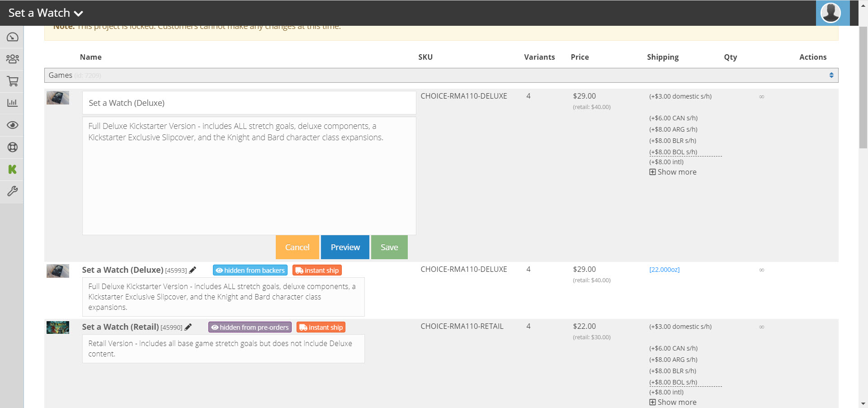Click pencil icon beside Set a Watch (Retail)
Image resolution: width=868 pixels, height=408 pixels.
(188, 327)
